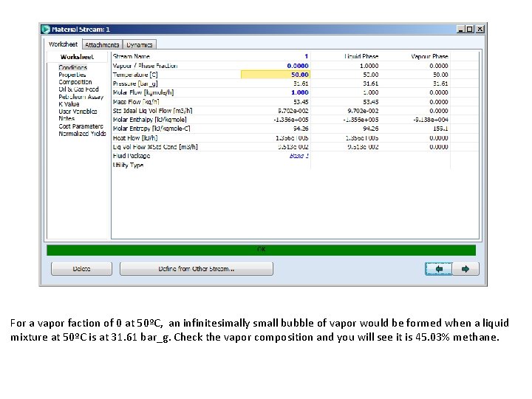Viewport: 532px width, 399px height.
Task: Select Composition in the Worksheet list
Action: point(75,82)
